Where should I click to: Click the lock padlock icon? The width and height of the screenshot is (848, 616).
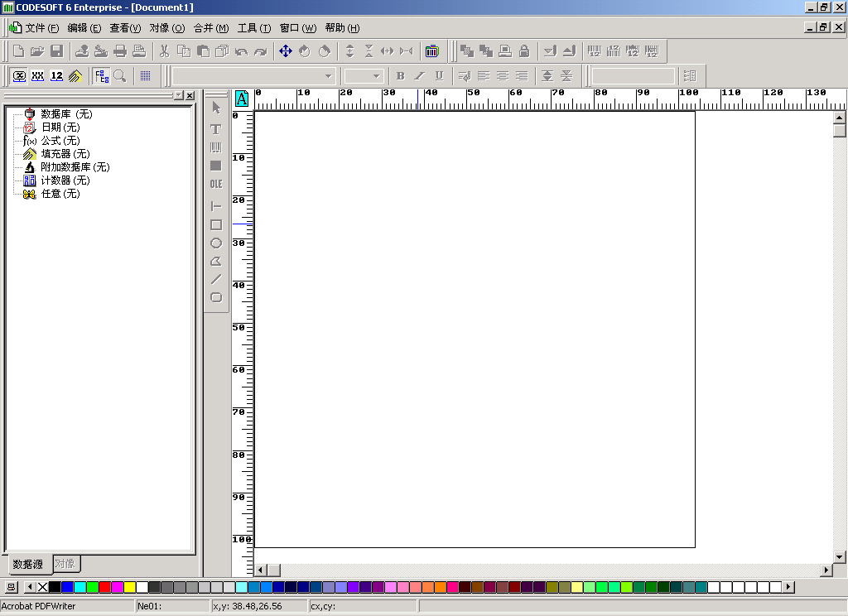[524, 51]
